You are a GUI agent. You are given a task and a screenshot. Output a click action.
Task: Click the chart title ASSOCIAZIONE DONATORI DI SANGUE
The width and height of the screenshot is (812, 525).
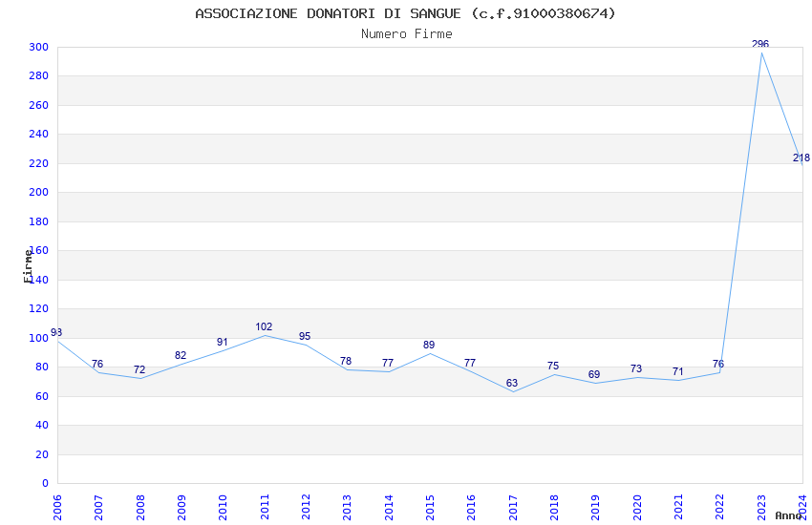coord(405,13)
